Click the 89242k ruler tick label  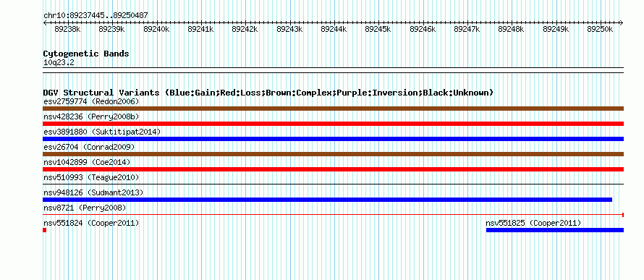click(245, 29)
